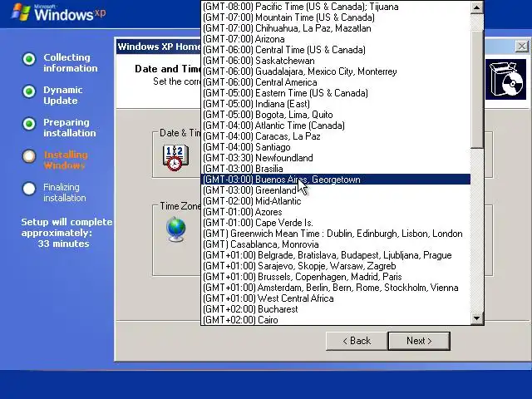
Task: Select highlighted Buenos Aires, Georgetown entry
Action: [x=336, y=180]
